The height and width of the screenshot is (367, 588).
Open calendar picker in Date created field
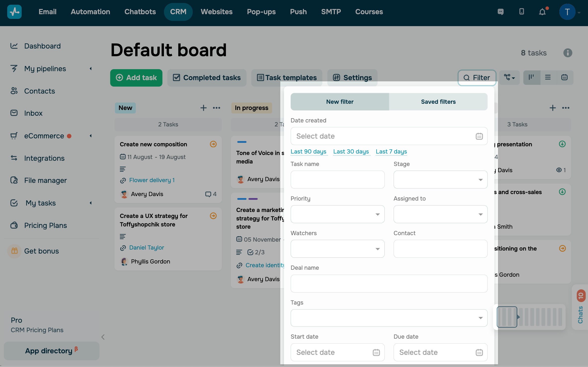pos(479,136)
